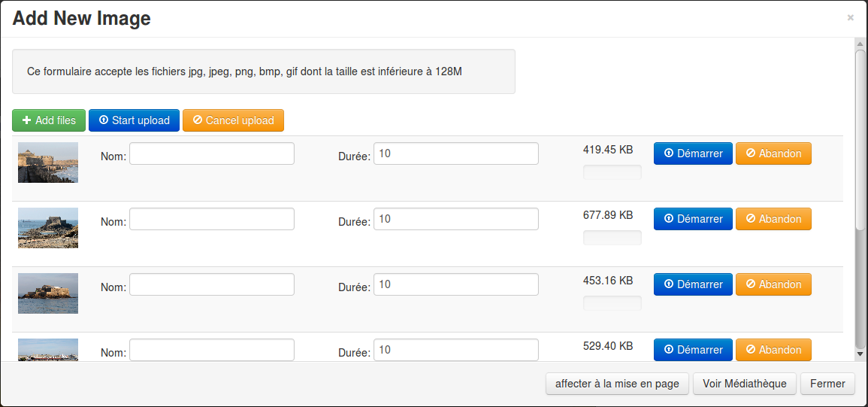The width and height of the screenshot is (868, 407).
Task: Click the first image thumbnail
Action: point(48,162)
